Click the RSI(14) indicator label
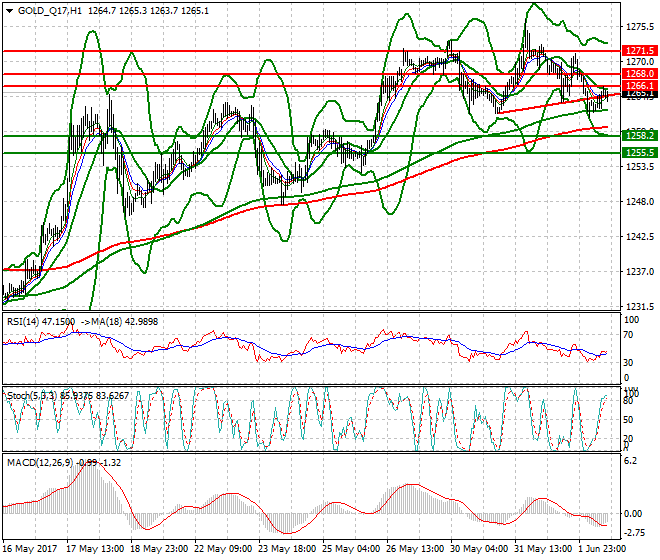The width and height of the screenshot is (660, 560). tap(23, 322)
